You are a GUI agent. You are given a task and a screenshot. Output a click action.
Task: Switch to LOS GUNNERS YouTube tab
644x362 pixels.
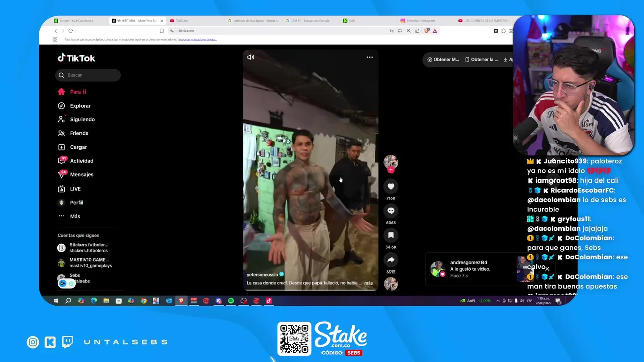[483, 21]
